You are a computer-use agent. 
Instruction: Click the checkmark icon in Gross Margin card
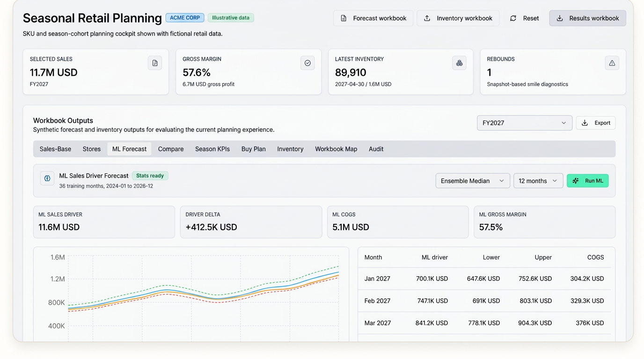pos(307,63)
